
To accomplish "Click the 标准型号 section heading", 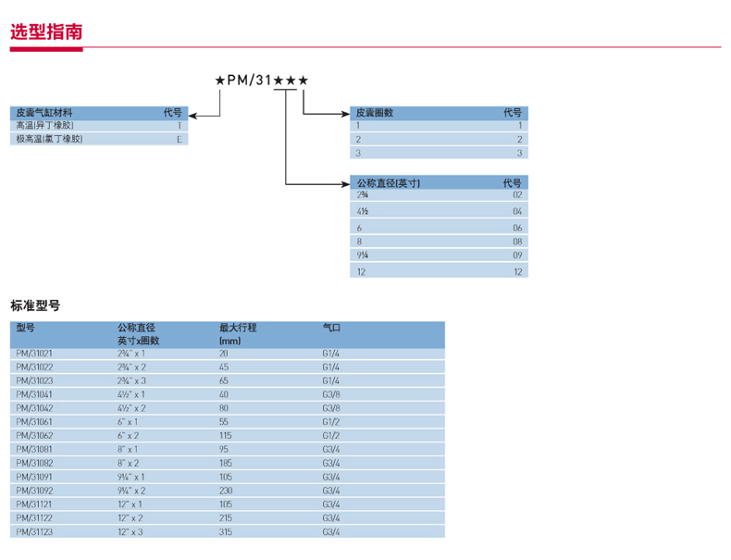I will coord(35,305).
